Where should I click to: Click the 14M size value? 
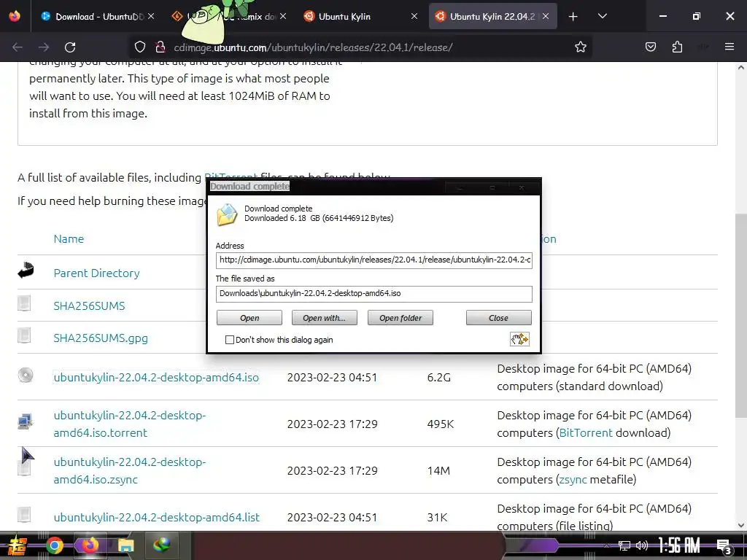click(438, 470)
